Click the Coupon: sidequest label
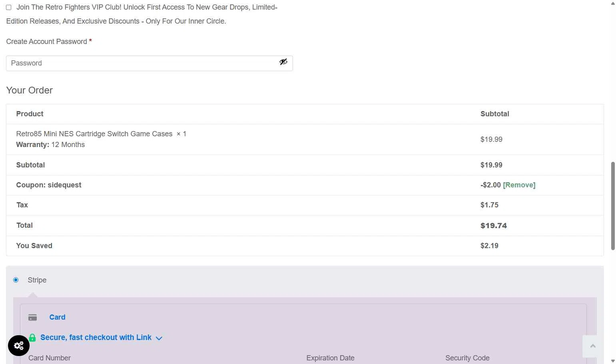This screenshot has height=364, width=616. 49,185
